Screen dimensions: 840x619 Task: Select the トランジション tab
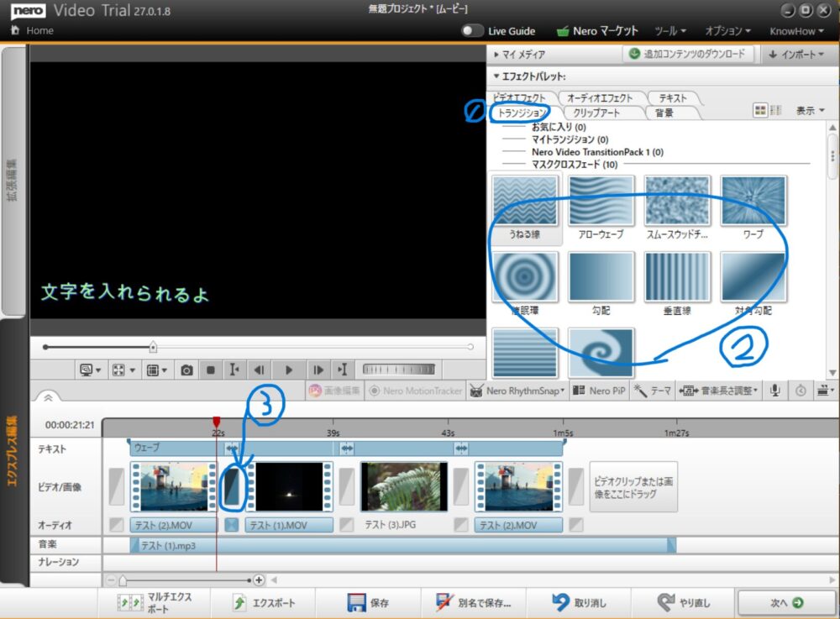[521, 113]
